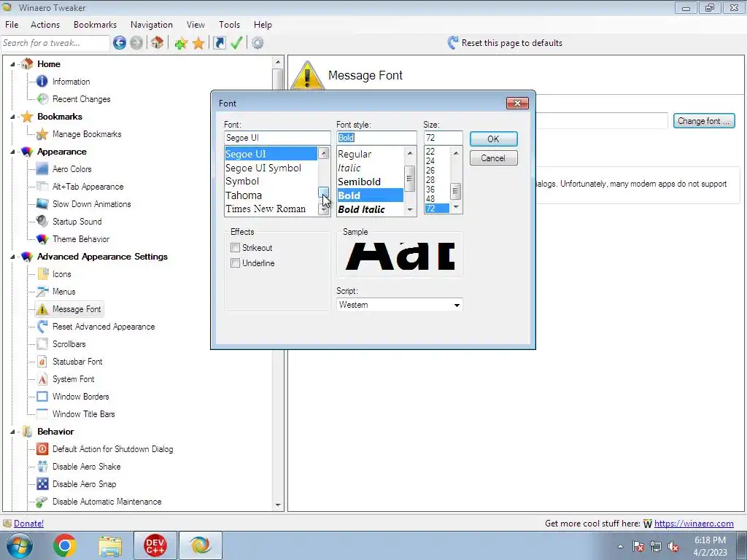The width and height of the screenshot is (747, 560).
Task: Open the Donate link
Action: tap(28, 524)
